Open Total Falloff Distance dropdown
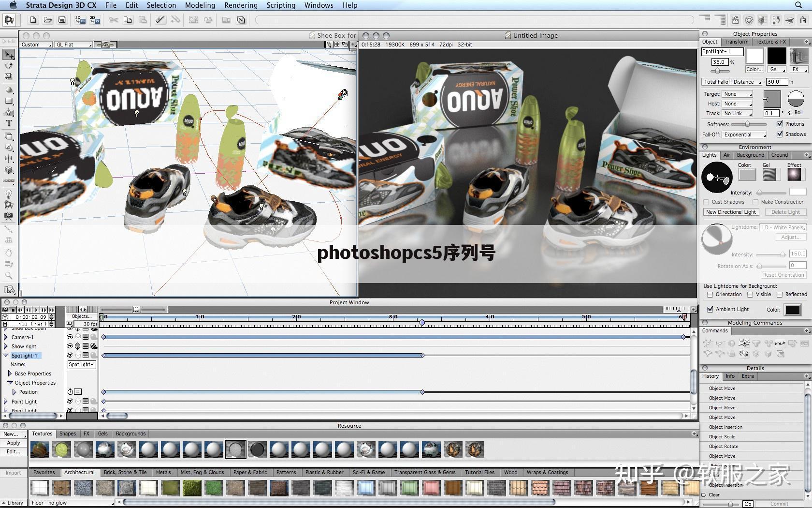The width and height of the screenshot is (812, 508). point(732,82)
